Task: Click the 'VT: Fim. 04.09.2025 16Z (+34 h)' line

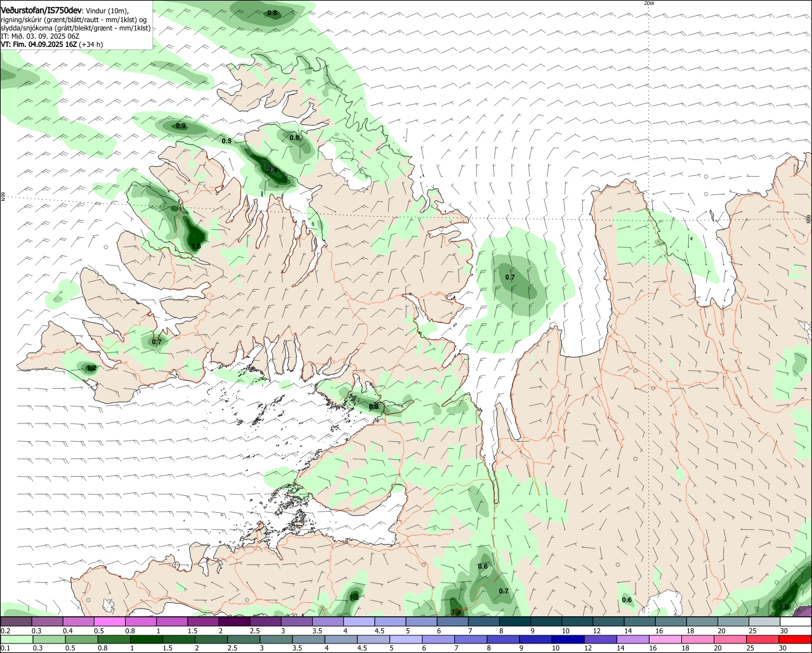Action: click(x=52, y=44)
